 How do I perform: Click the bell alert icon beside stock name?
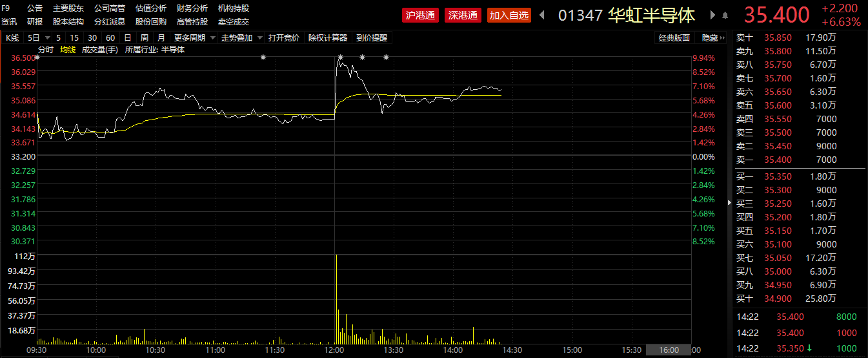click(x=725, y=15)
